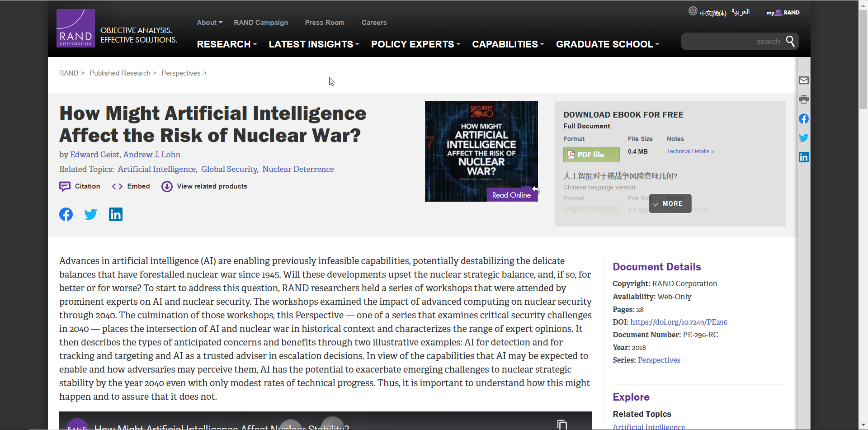This screenshot has width=868, height=430.
Task: Download the PDF file
Action: point(591,155)
